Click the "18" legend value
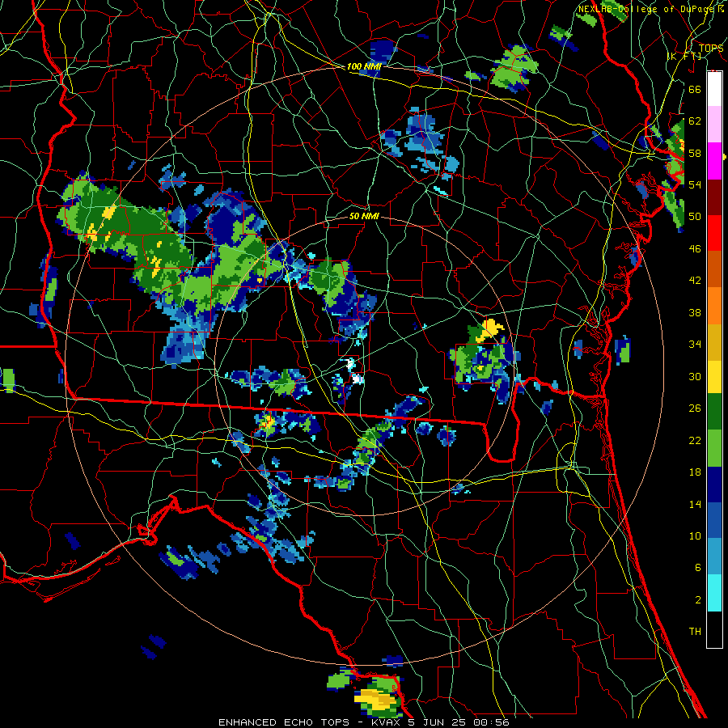This screenshot has width=728, height=728. click(695, 472)
